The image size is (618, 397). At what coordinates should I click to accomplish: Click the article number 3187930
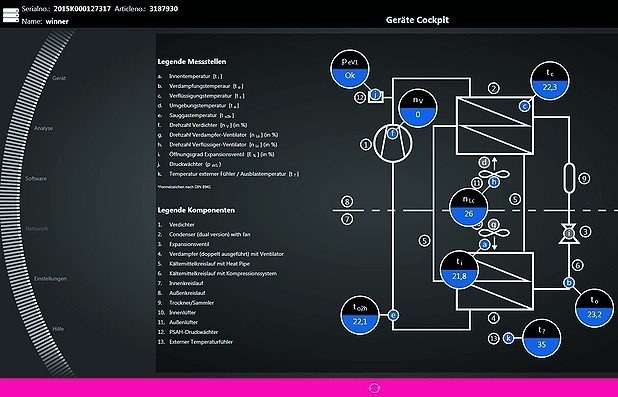(164, 8)
